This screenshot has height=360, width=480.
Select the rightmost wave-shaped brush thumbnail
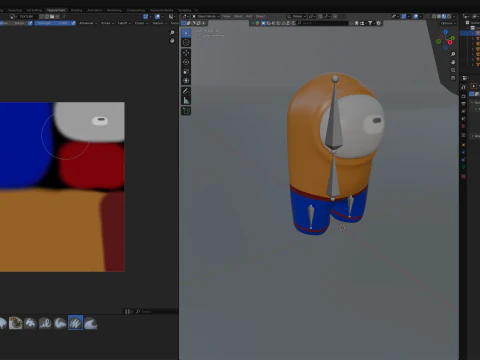point(90,323)
